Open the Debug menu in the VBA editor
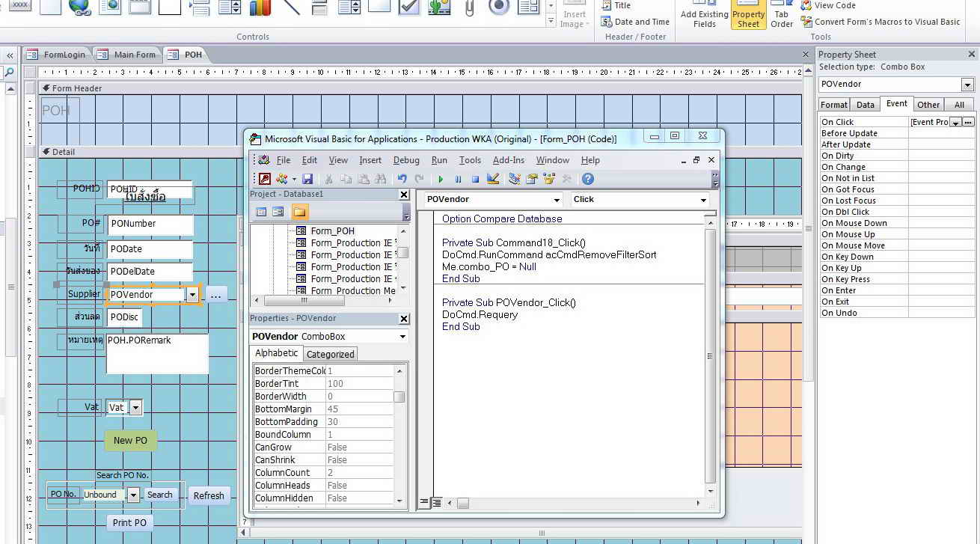The height and width of the screenshot is (544, 980). 406,160
